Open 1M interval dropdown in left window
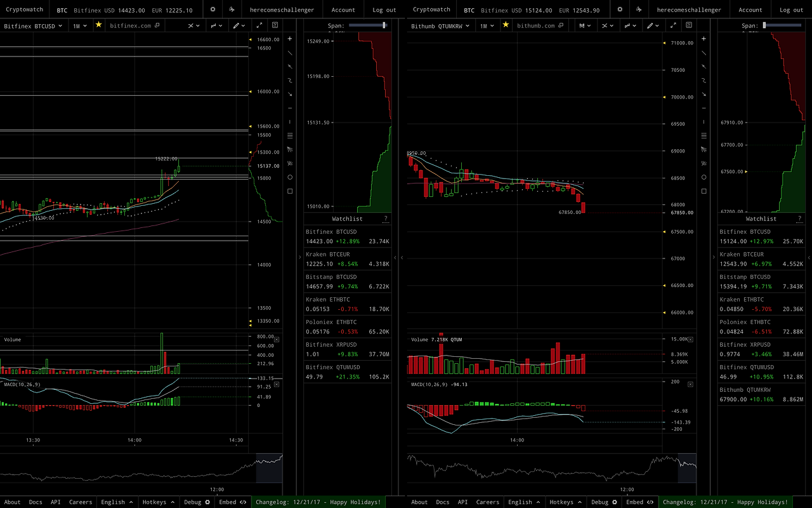The image size is (812, 508). pos(79,26)
